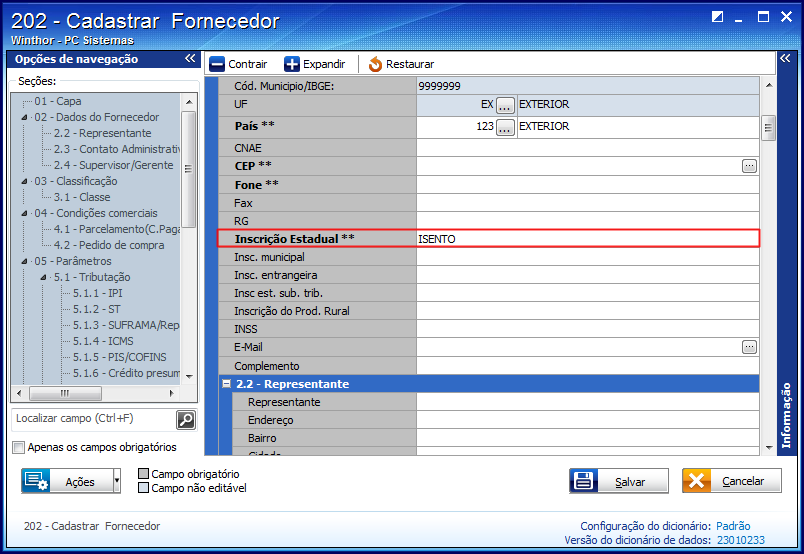Viewport: 804px width, 554px height.
Task: Collapse navigation panel with double chevron
Action: [x=190, y=58]
